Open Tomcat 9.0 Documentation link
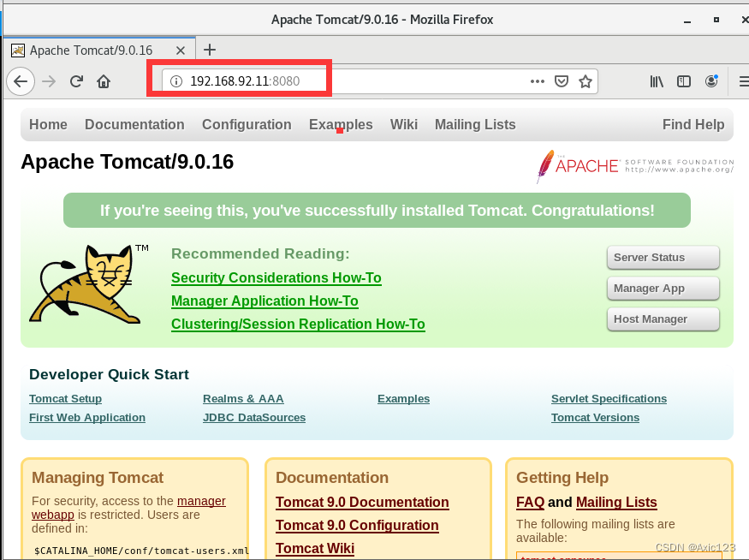Image resolution: width=749 pixels, height=560 pixels. [362, 502]
